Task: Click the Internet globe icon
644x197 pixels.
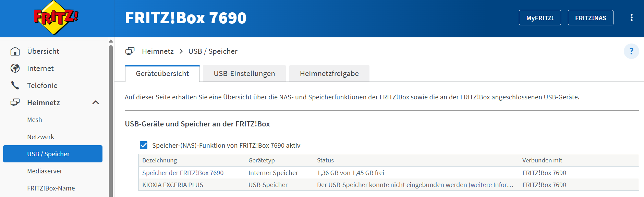Action: (15, 69)
